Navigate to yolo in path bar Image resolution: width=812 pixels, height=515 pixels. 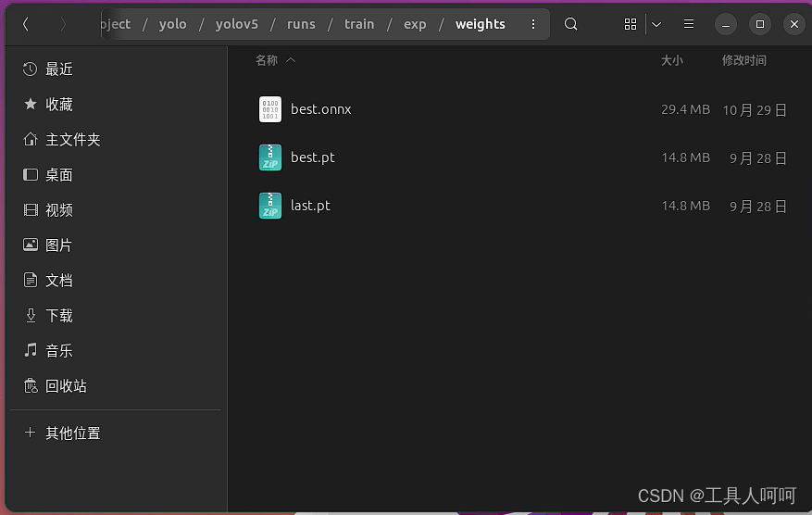pyautogui.click(x=172, y=24)
